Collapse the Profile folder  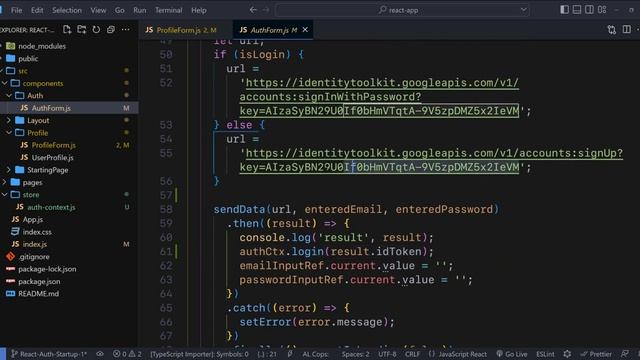pyautogui.click(x=38, y=133)
